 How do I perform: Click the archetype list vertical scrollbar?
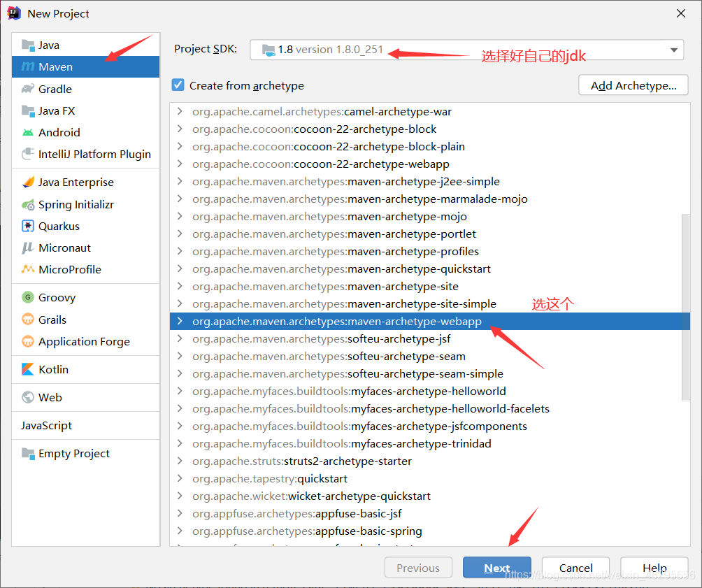(685, 307)
